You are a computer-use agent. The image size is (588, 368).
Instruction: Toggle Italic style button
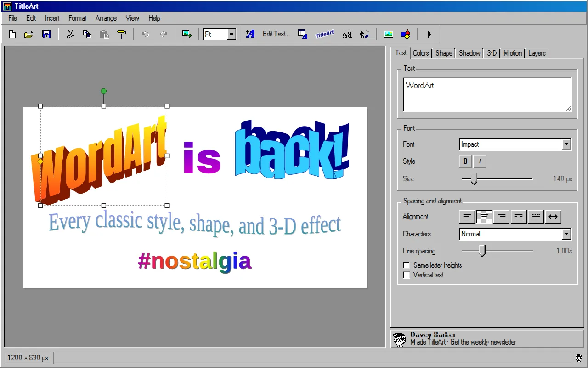tap(480, 161)
